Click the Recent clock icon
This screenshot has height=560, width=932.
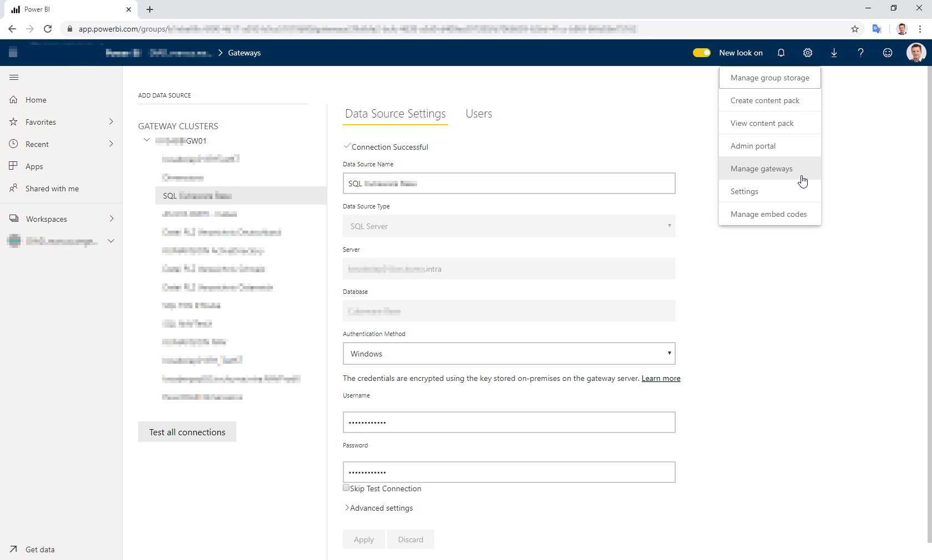[13, 144]
